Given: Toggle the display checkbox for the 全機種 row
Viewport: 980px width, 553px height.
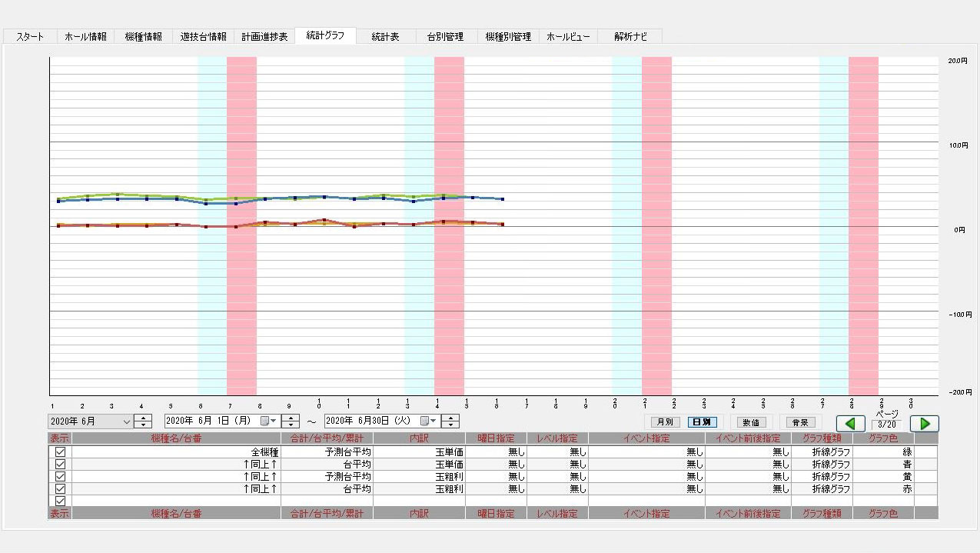Looking at the screenshot, I should pyautogui.click(x=60, y=452).
